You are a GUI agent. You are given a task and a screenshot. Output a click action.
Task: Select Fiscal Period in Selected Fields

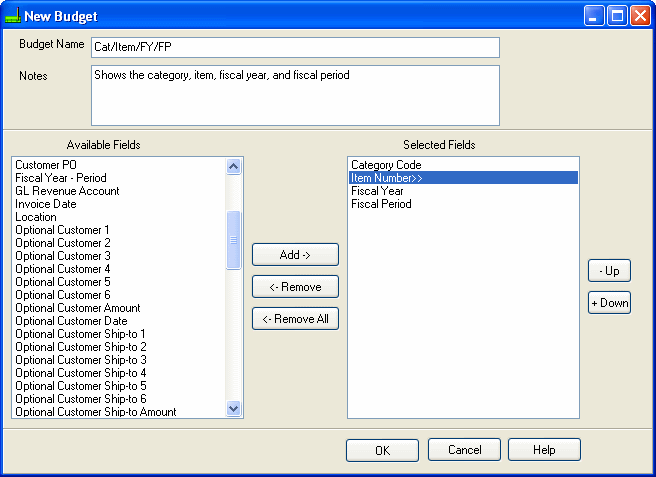381,204
